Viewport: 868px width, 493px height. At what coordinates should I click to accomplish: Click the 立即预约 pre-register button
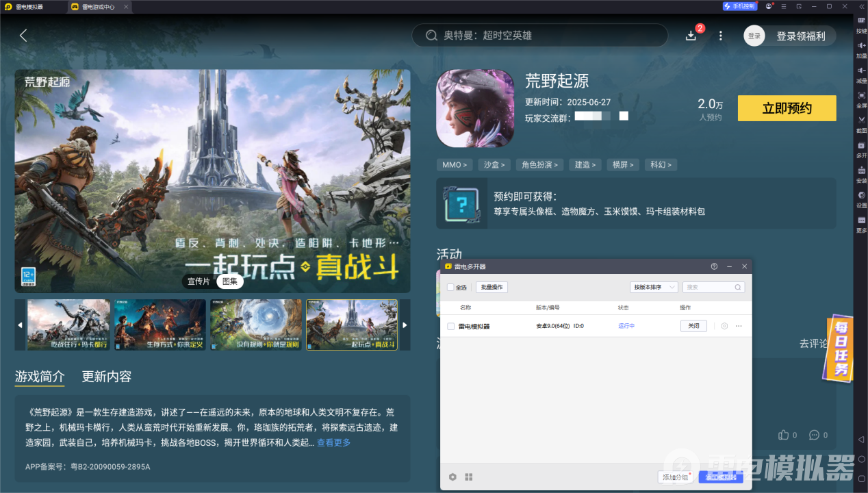pyautogui.click(x=786, y=108)
